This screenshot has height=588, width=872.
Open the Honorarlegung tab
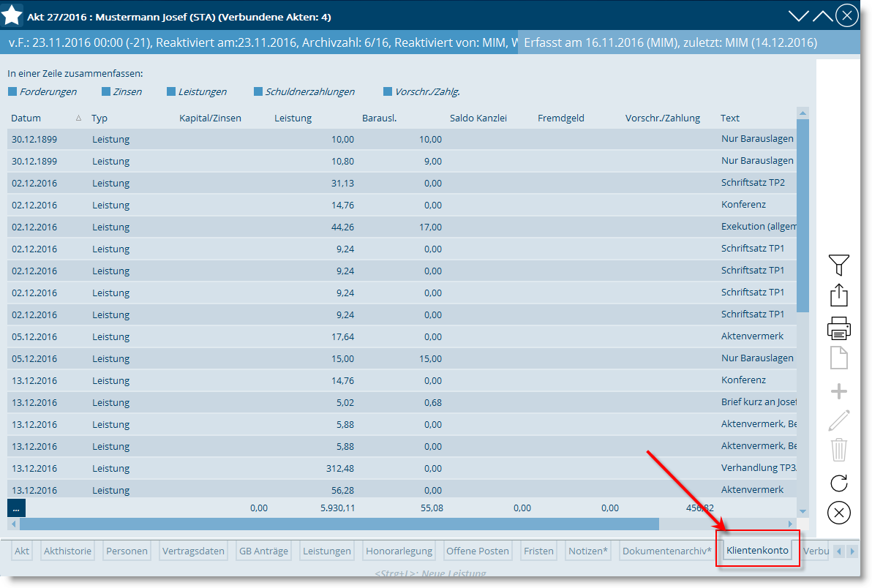(x=399, y=551)
